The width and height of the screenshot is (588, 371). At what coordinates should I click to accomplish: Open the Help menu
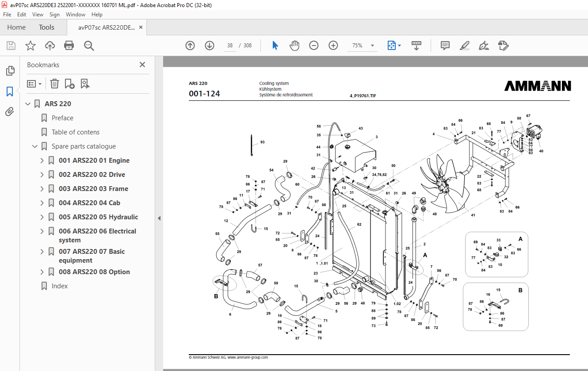pyautogui.click(x=97, y=15)
